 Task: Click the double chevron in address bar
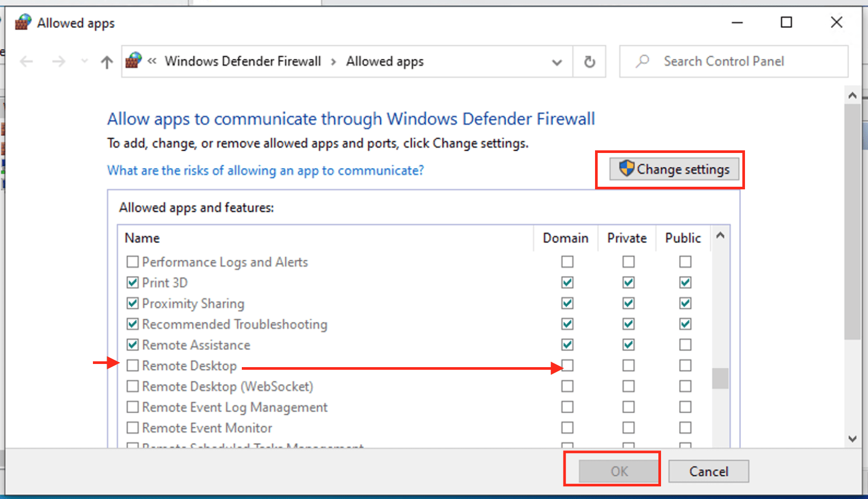(152, 61)
